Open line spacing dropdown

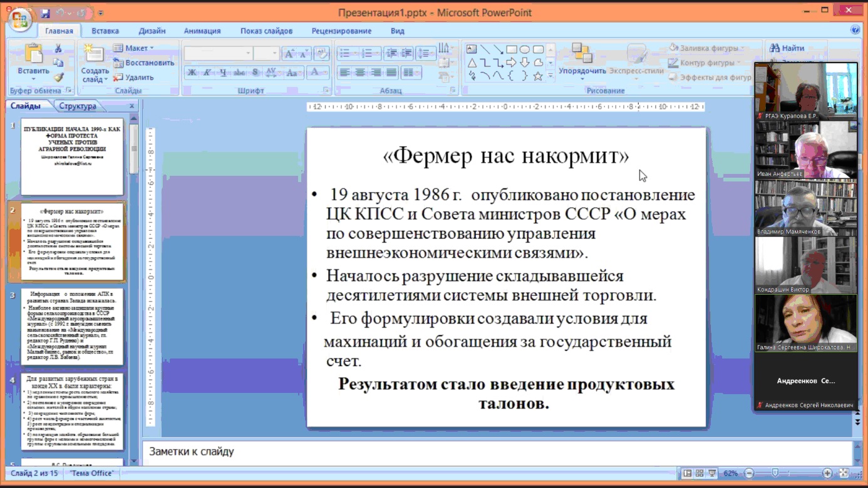(x=427, y=54)
